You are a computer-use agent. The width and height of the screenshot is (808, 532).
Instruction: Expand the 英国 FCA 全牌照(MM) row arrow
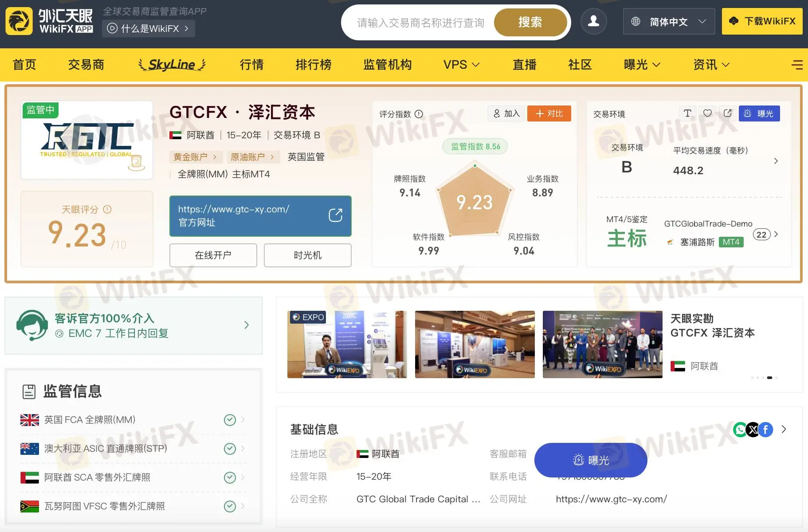pyautogui.click(x=243, y=419)
